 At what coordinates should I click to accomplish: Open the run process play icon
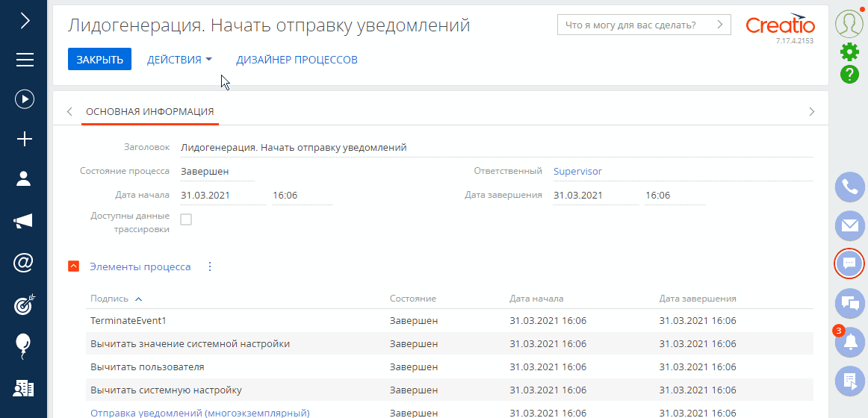(25, 99)
